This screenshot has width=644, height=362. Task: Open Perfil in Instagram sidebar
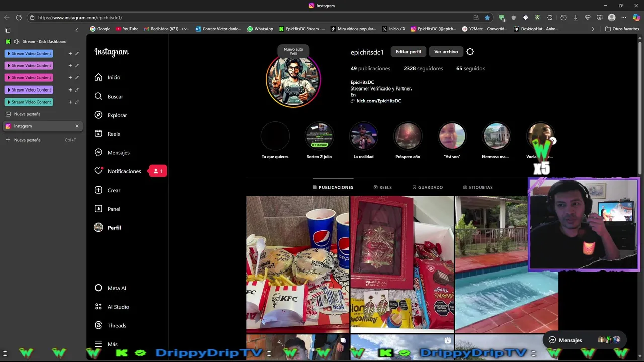pyautogui.click(x=107, y=228)
